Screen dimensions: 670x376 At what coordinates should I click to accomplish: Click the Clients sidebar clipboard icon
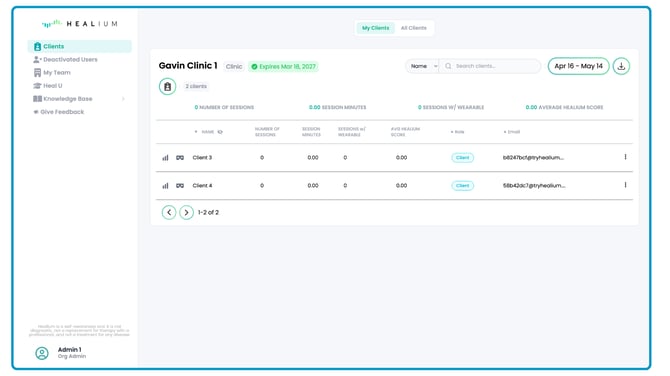click(37, 46)
